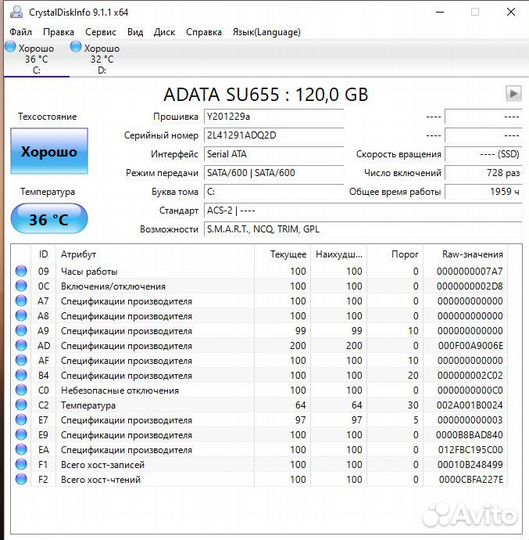The height and width of the screenshot is (540, 529).
Task: Click the ACS-2 standard field
Action: [363, 210]
